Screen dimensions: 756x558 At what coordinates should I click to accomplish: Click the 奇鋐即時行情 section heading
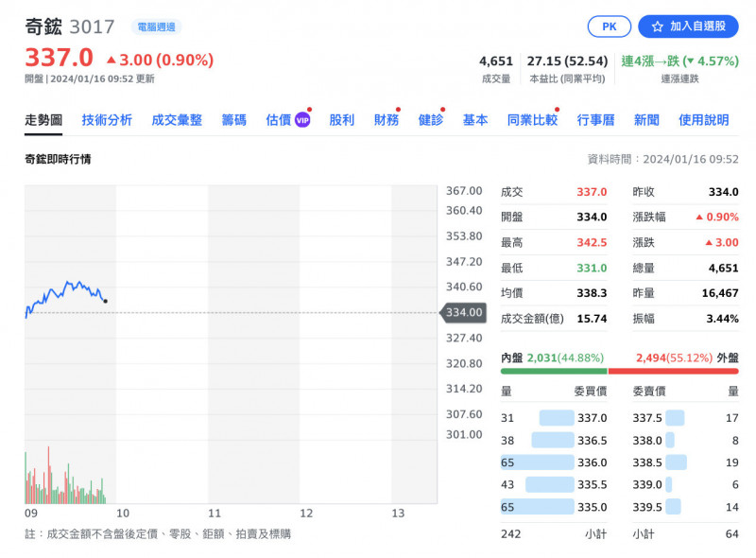[x=58, y=159]
